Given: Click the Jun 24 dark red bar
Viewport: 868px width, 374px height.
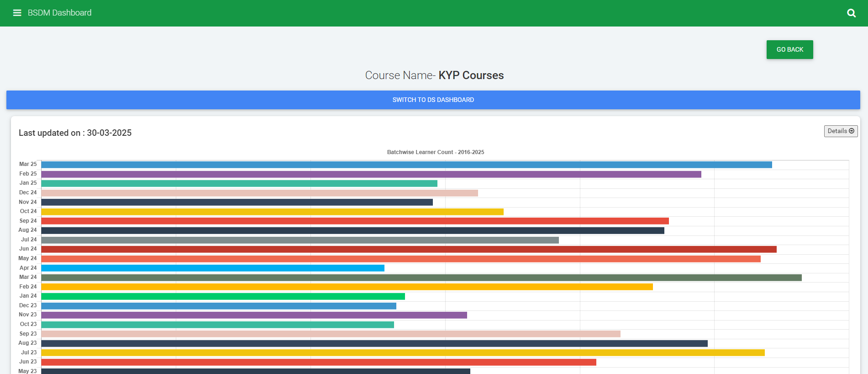Looking at the screenshot, I should (409, 249).
